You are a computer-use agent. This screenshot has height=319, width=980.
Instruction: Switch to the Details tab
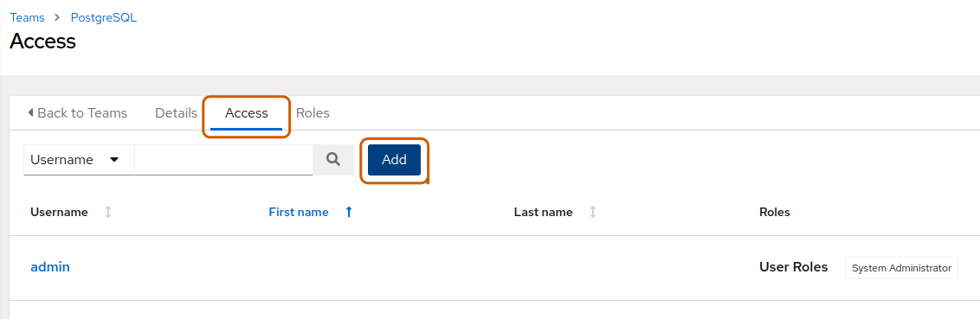[177, 113]
